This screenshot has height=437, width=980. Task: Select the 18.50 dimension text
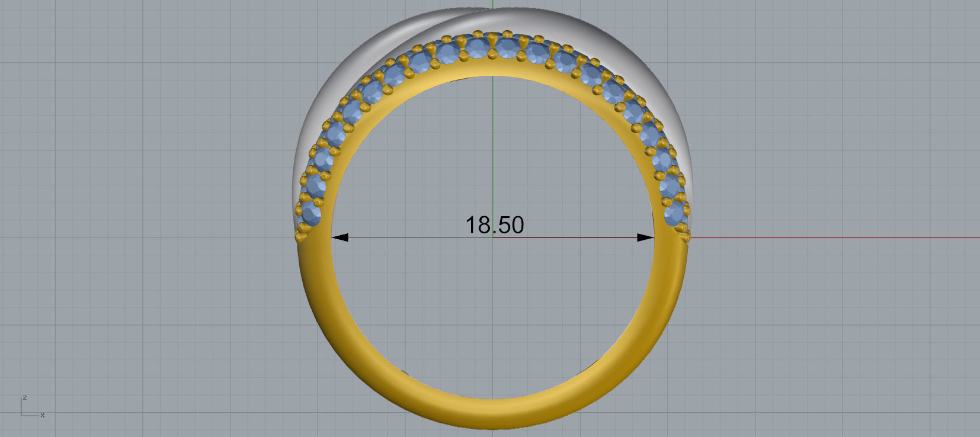point(495,225)
